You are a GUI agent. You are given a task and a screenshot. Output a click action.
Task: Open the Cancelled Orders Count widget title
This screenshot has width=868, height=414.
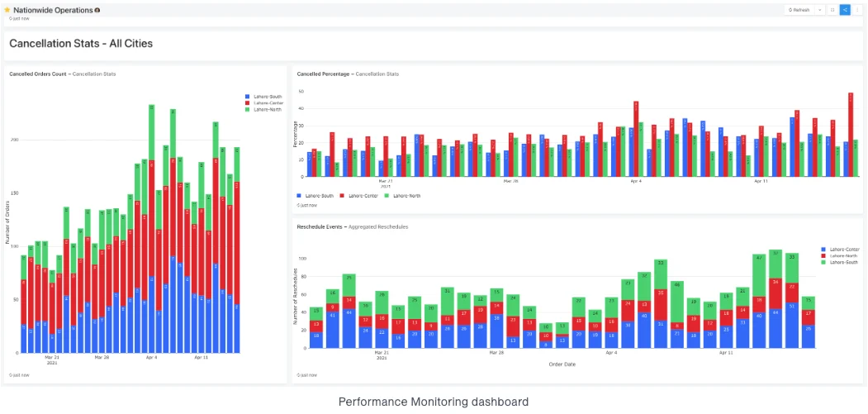[x=38, y=74]
